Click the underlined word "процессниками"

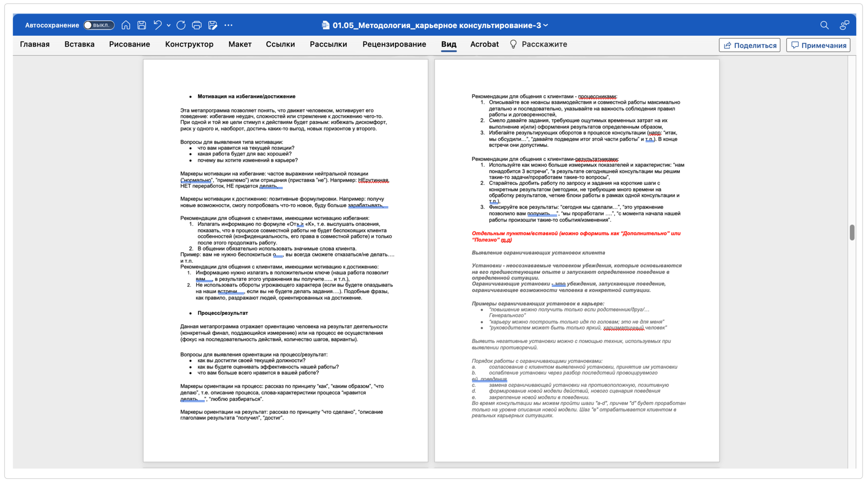point(597,97)
